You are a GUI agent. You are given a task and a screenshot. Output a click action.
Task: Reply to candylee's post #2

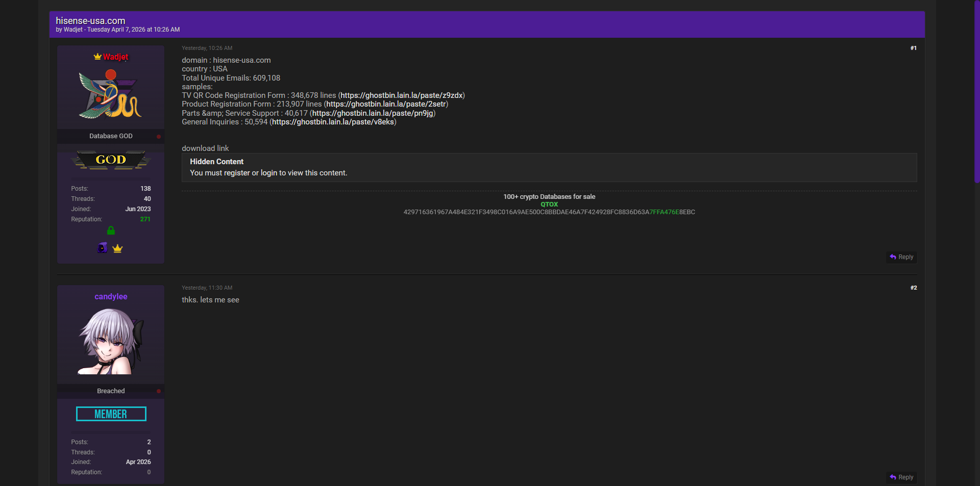[901, 477]
